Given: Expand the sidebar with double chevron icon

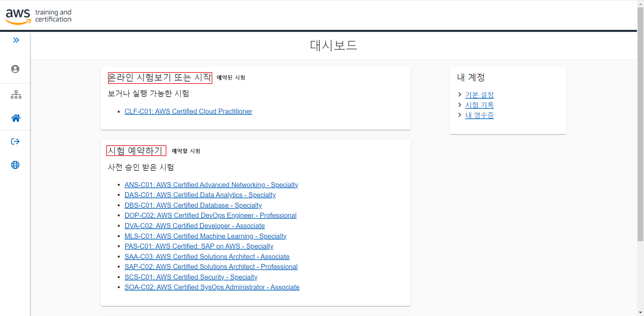Looking at the screenshot, I should (x=16, y=40).
